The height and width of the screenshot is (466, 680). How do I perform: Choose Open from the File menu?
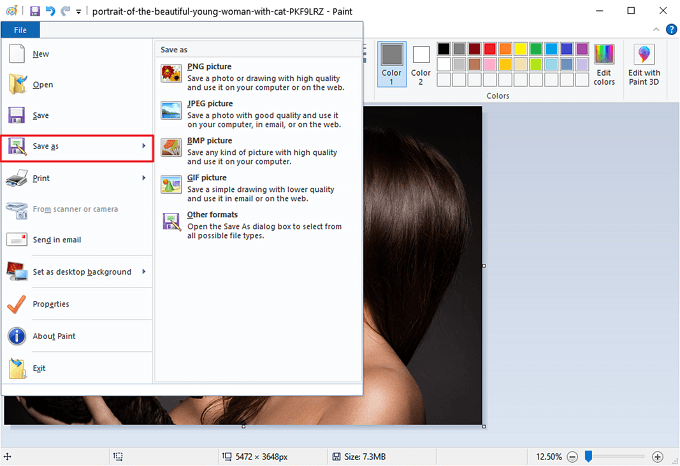(x=77, y=85)
